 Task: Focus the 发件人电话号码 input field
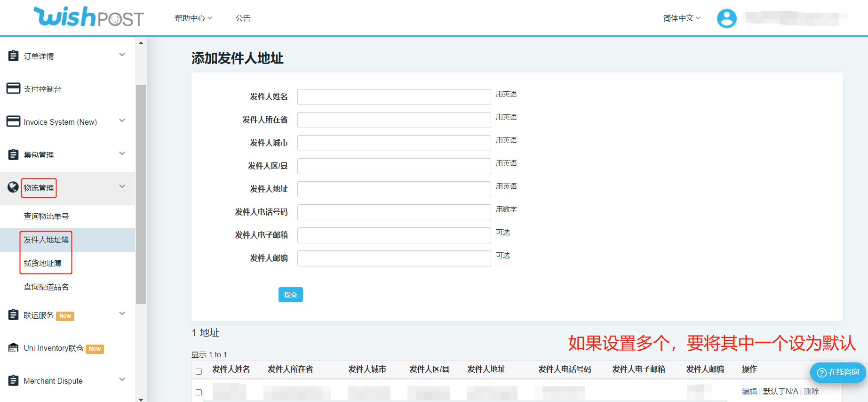(x=394, y=212)
